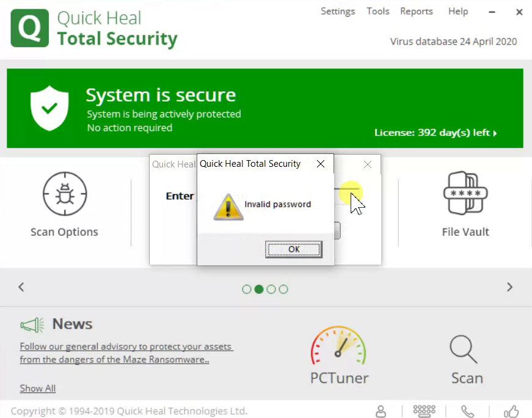Image resolution: width=532 pixels, height=418 pixels.
Task: Open the Scan Options bug icon
Action: [65, 194]
